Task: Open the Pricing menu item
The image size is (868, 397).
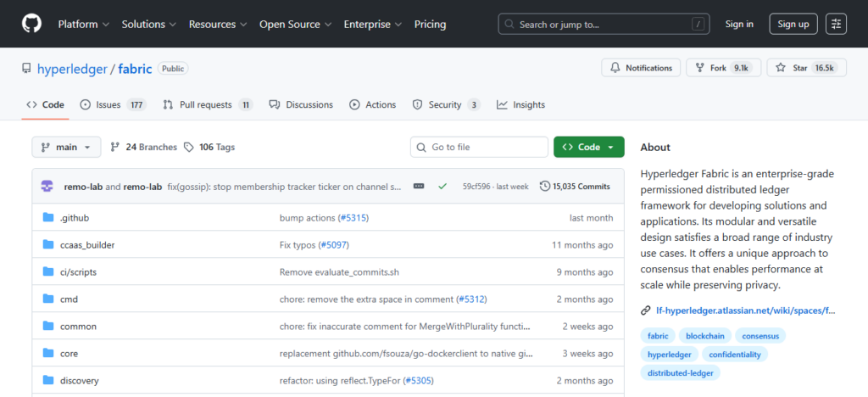Action: click(x=430, y=24)
